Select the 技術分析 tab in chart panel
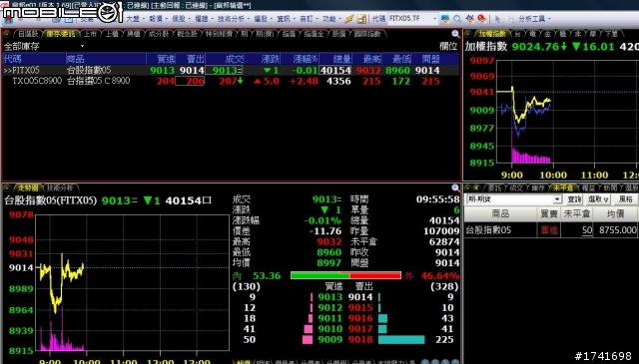Viewport: 639px width, 364px height. pos(60,187)
